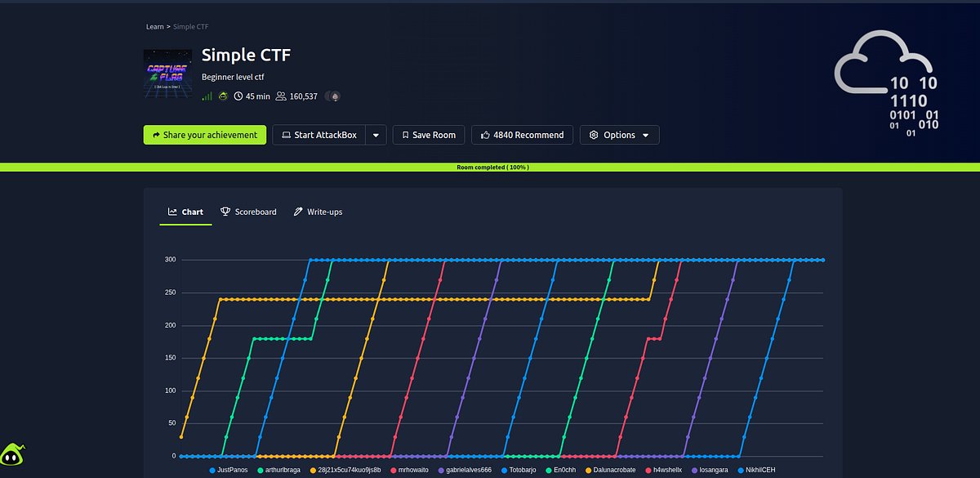The image size is (980, 478).
Task: Expand the Start AttackBox dropdown arrow
Action: pyautogui.click(x=376, y=135)
